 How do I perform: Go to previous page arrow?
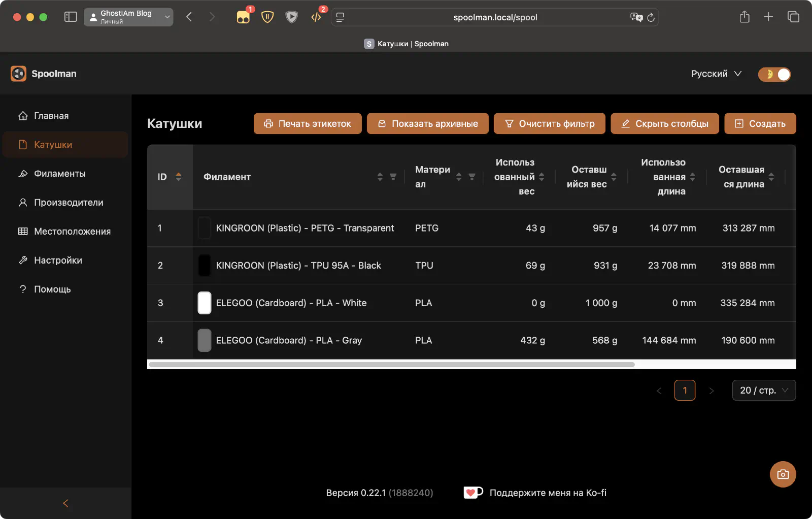click(659, 391)
